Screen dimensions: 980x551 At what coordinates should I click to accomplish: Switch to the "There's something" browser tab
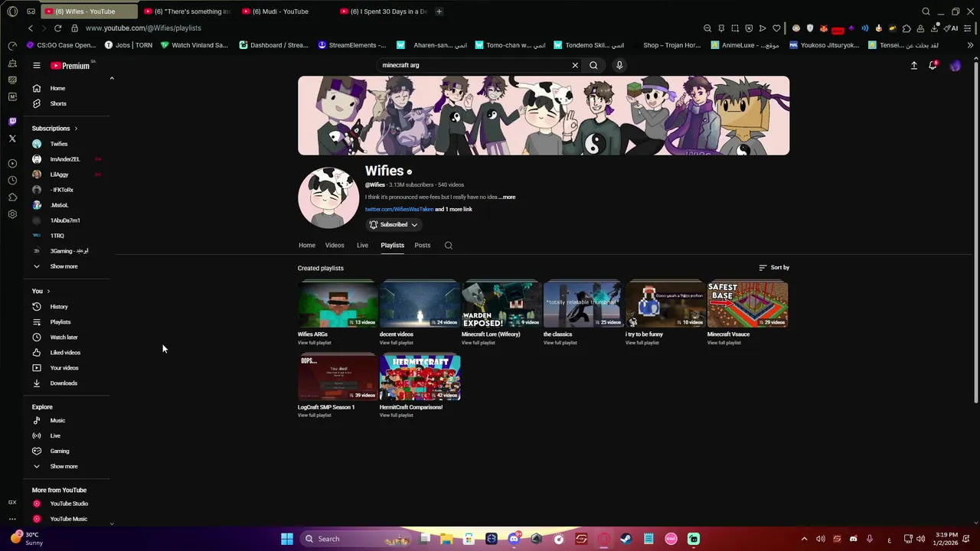pyautogui.click(x=188, y=11)
